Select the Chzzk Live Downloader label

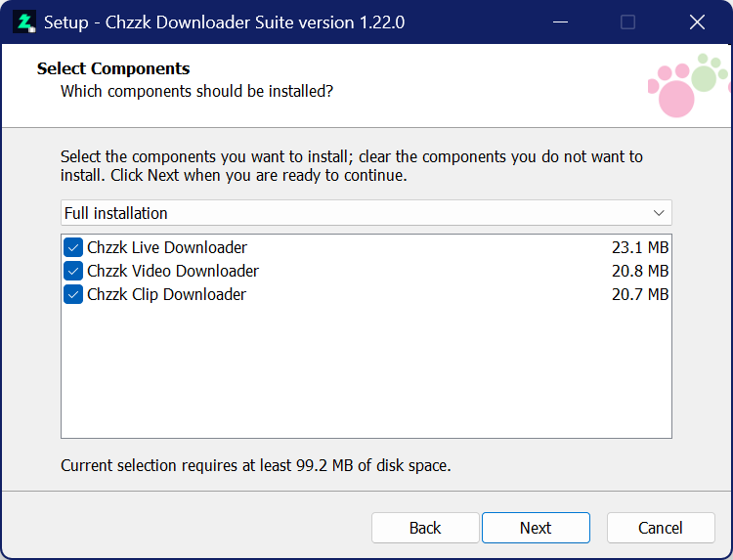[x=167, y=247]
